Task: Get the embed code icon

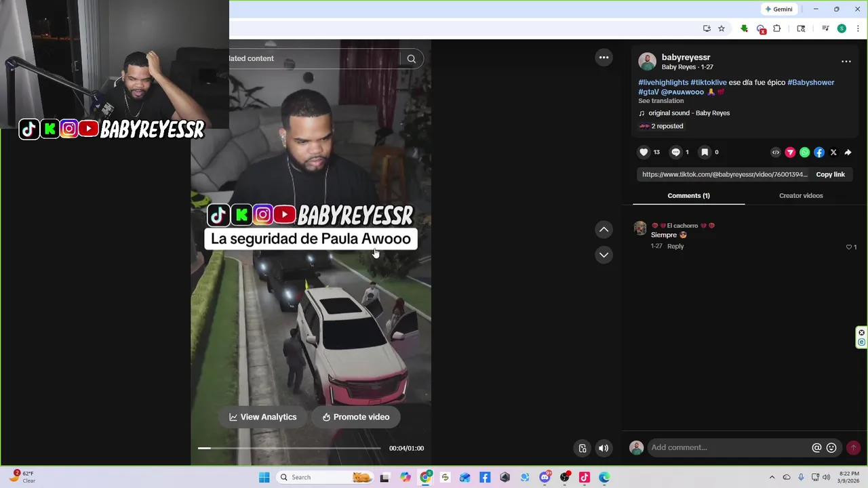Action: pos(776,152)
